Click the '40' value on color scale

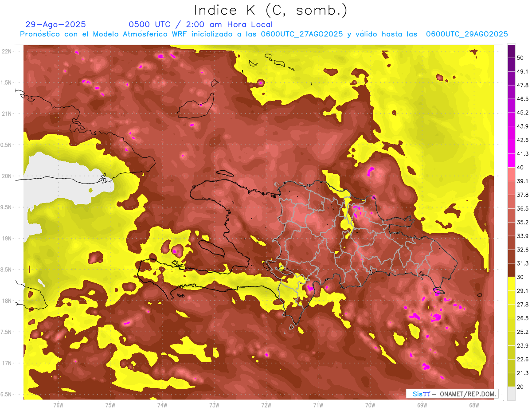520,168
